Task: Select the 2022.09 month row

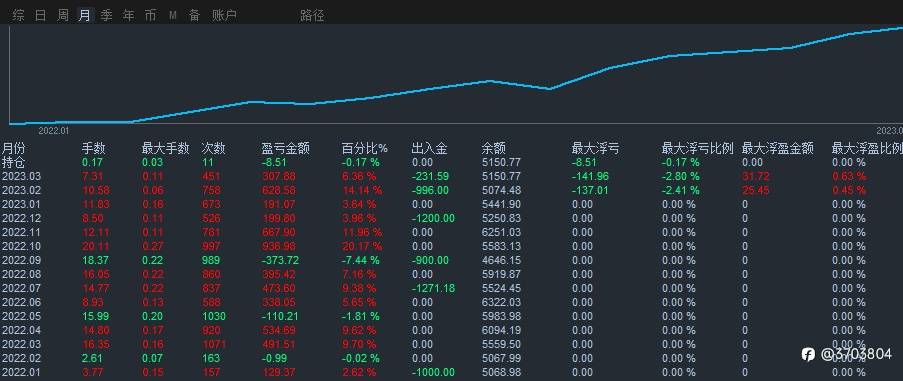Action: [452, 260]
